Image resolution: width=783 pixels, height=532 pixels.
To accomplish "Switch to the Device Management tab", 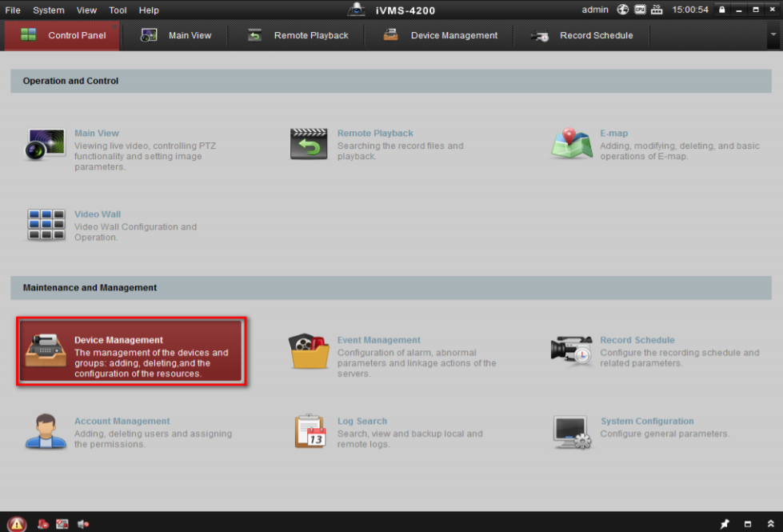I will (440, 35).
